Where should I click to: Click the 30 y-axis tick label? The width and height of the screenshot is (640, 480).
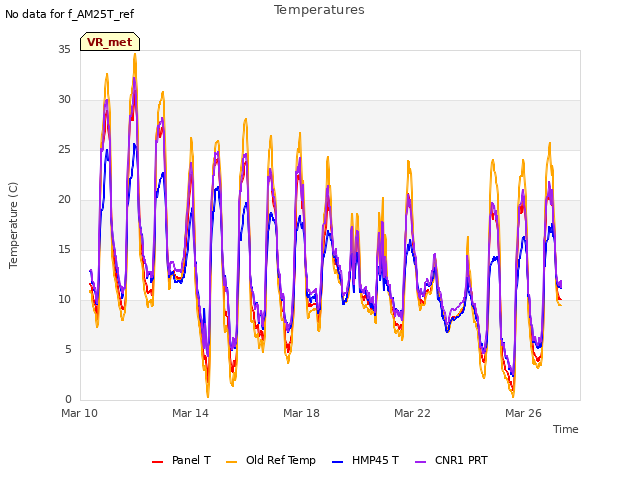click(x=64, y=100)
